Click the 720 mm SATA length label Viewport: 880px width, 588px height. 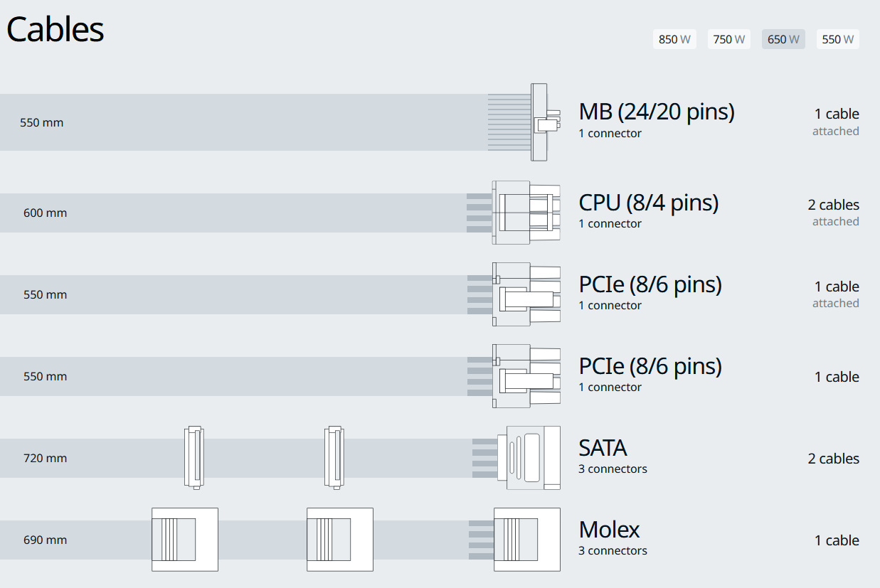[x=45, y=459]
